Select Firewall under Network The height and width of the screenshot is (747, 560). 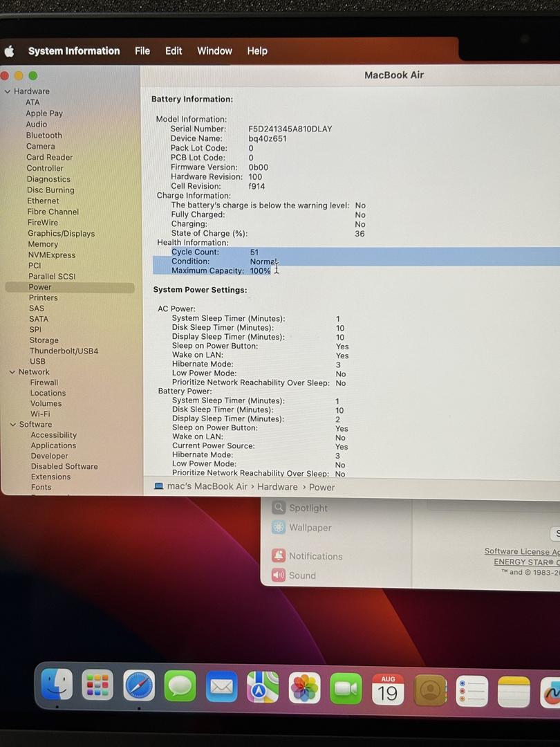click(x=44, y=382)
